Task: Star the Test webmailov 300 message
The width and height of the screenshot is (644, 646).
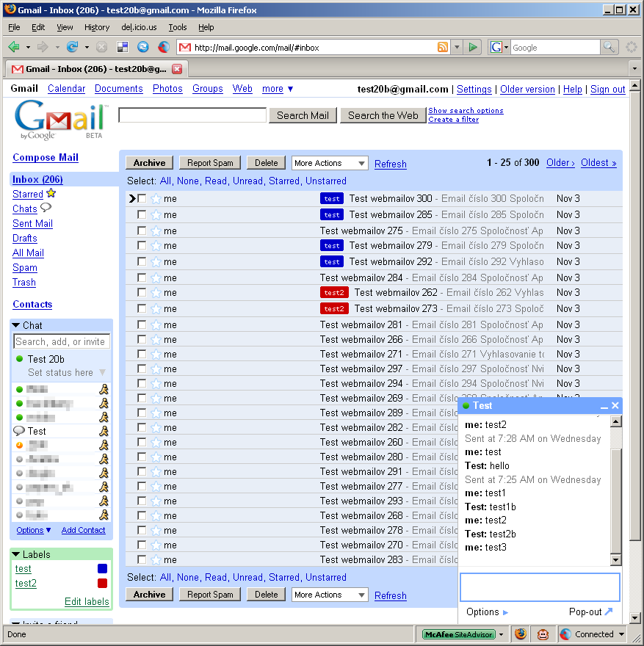Action: pos(156,199)
